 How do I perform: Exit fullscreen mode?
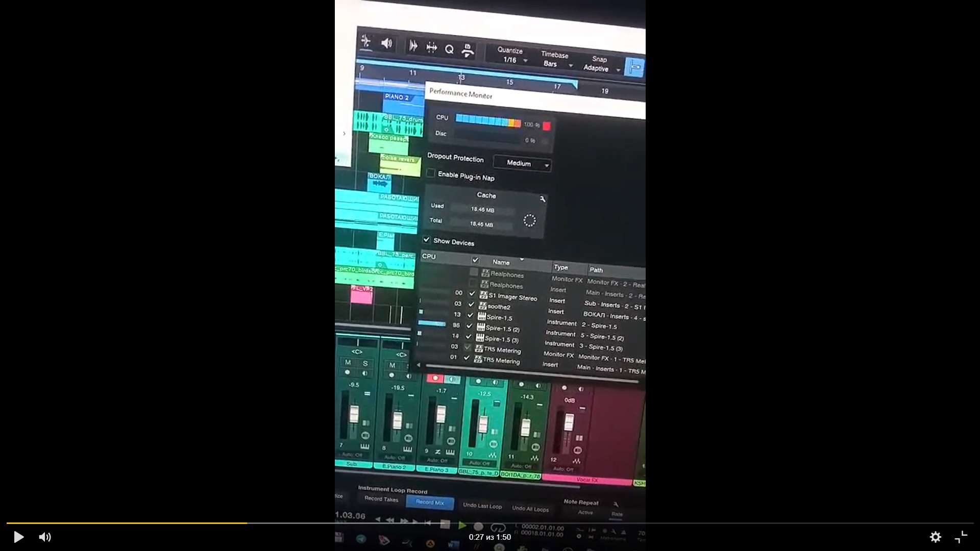[961, 537]
